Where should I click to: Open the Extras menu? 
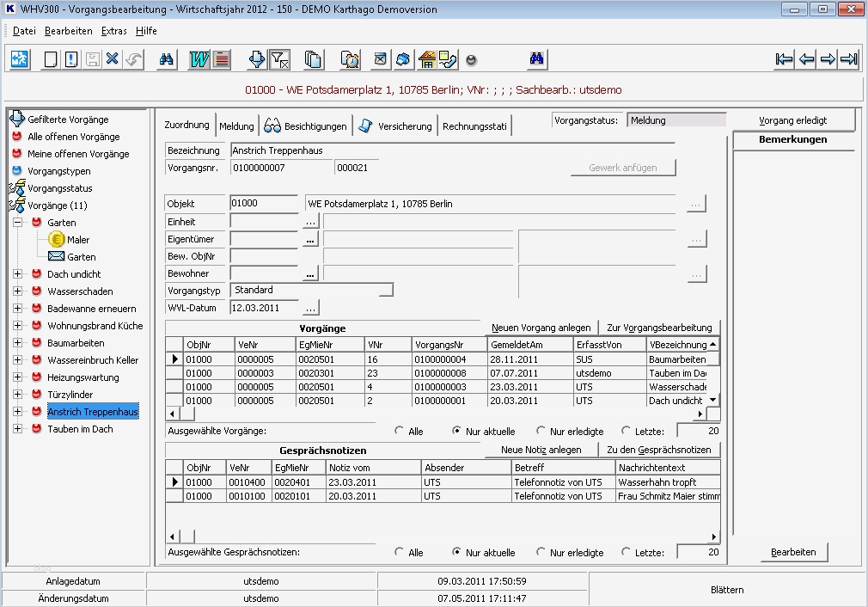point(113,31)
